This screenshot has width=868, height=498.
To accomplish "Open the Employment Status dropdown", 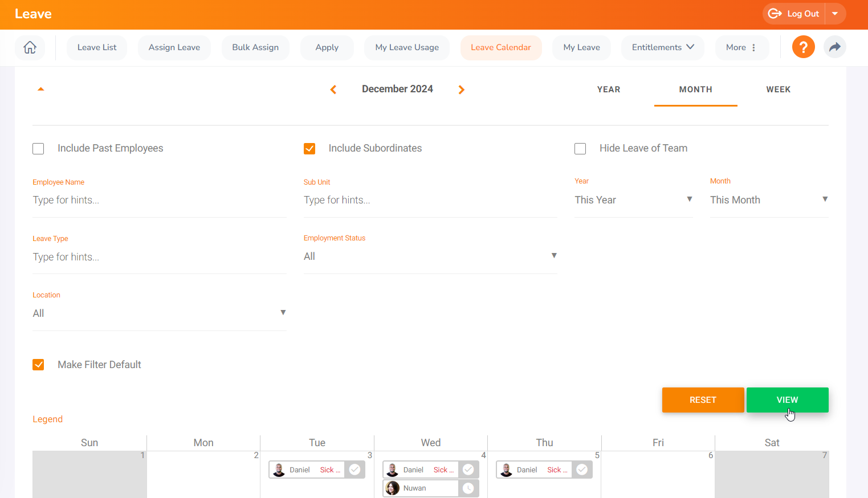I will (430, 256).
